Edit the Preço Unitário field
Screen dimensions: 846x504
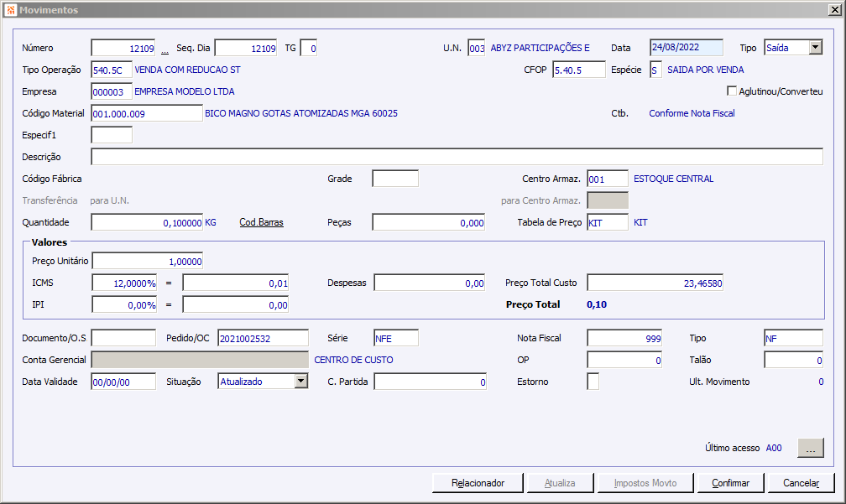[148, 261]
